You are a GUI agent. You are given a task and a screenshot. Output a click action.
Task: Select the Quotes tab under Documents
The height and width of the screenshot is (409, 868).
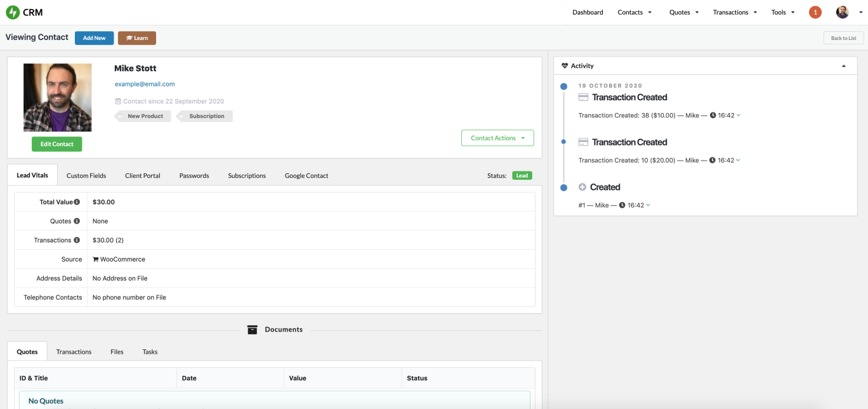(27, 351)
